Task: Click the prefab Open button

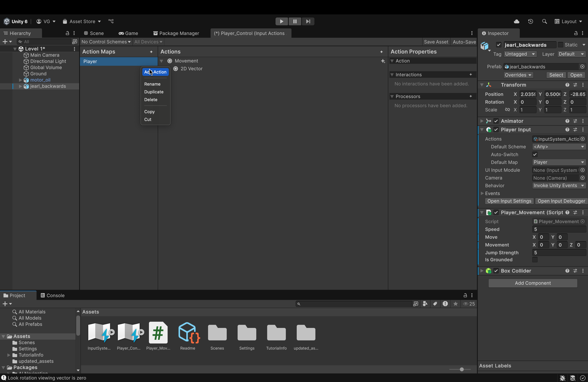Action: point(576,75)
